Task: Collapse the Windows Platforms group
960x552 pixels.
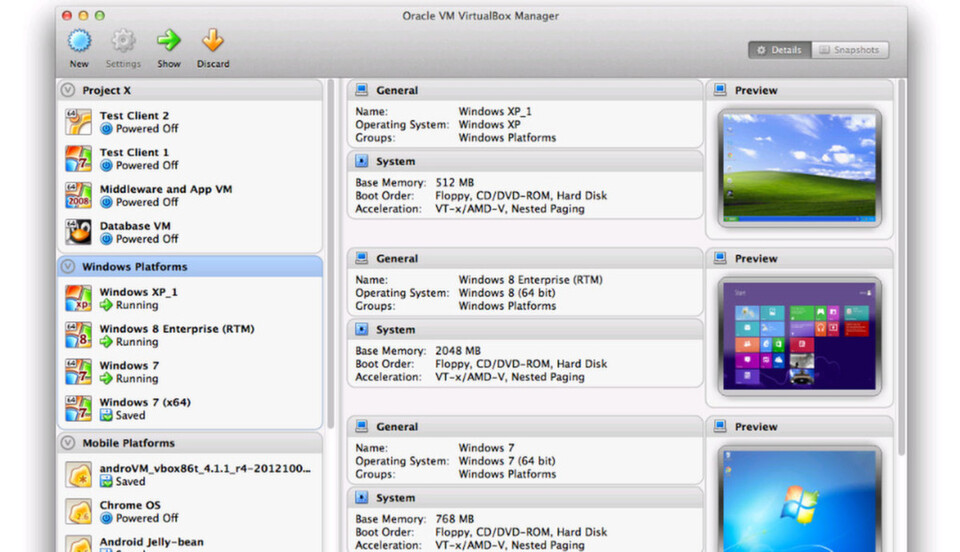Action: point(68,266)
